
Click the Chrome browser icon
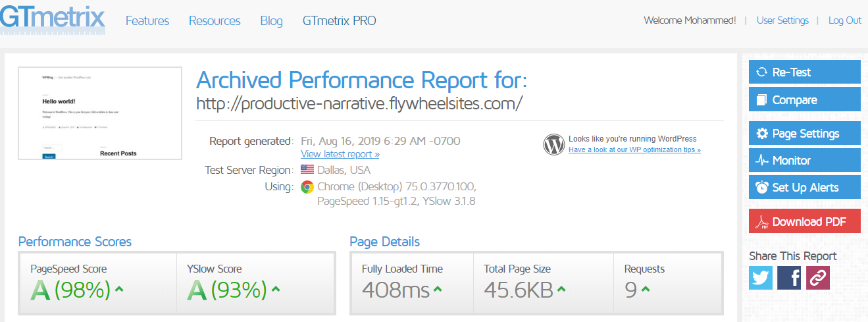click(x=307, y=187)
